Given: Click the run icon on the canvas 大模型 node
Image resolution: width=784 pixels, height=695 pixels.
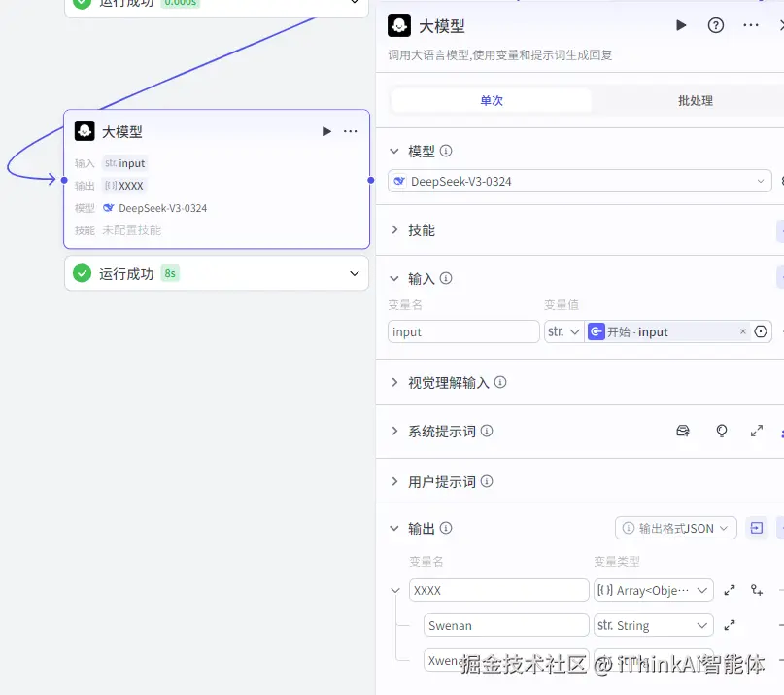Looking at the screenshot, I should 326,131.
